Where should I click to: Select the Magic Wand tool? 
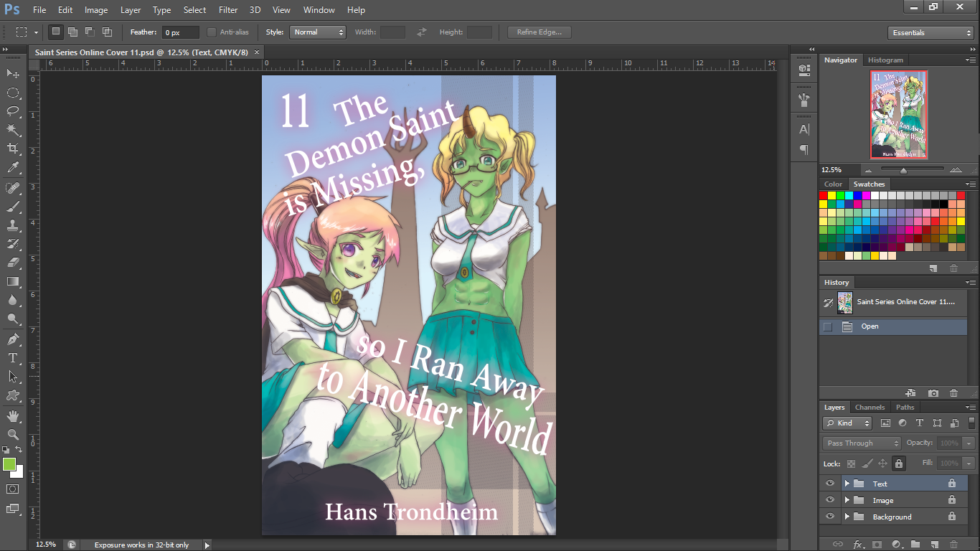[13, 130]
